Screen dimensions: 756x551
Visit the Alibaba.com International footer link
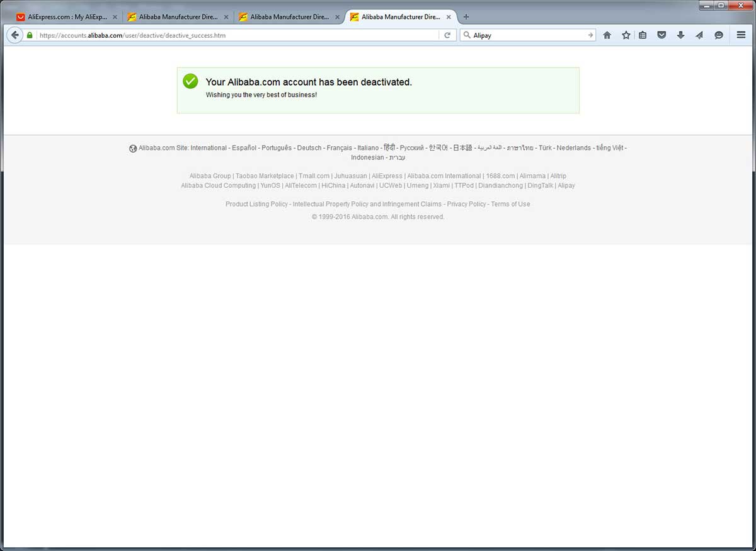coord(444,177)
